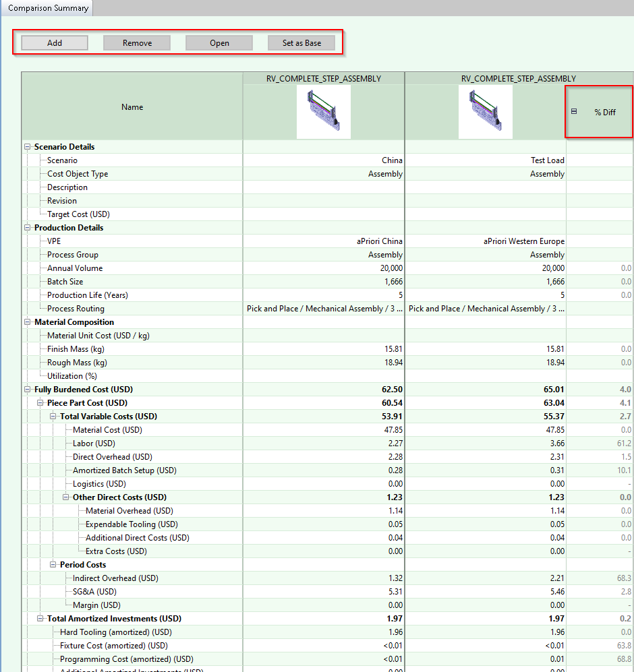
Task: Click the Remove button
Action: [x=137, y=43]
